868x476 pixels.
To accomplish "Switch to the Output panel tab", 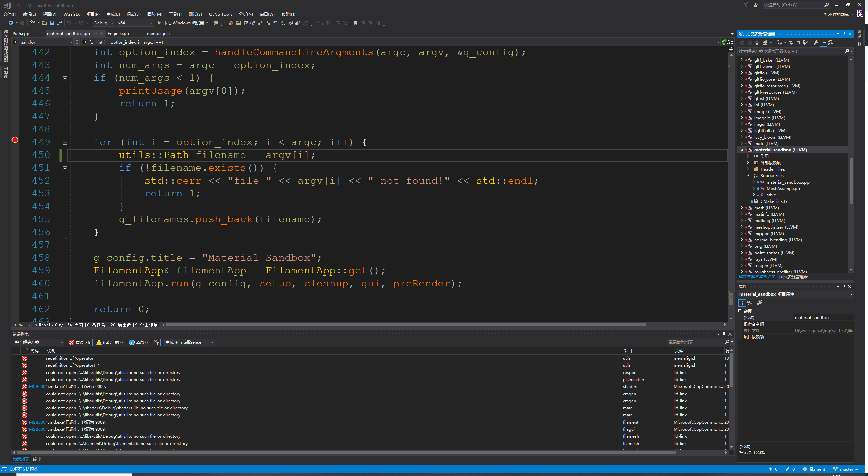I will point(37,459).
